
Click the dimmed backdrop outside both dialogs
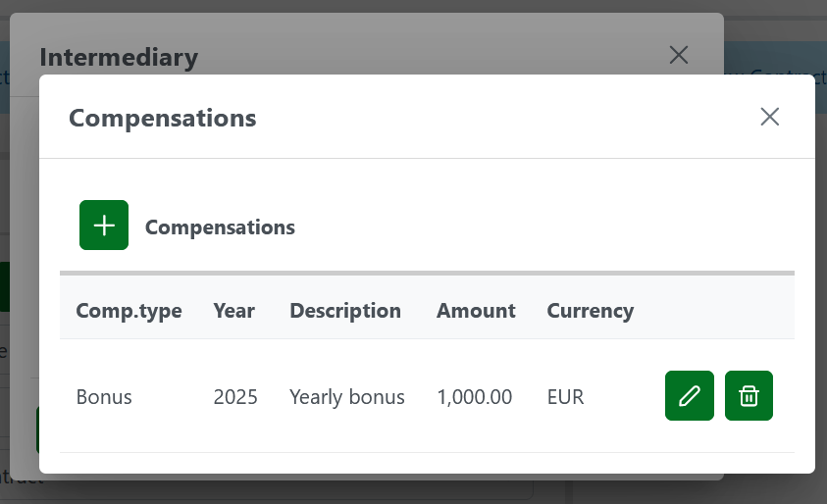(x=775, y=29)
